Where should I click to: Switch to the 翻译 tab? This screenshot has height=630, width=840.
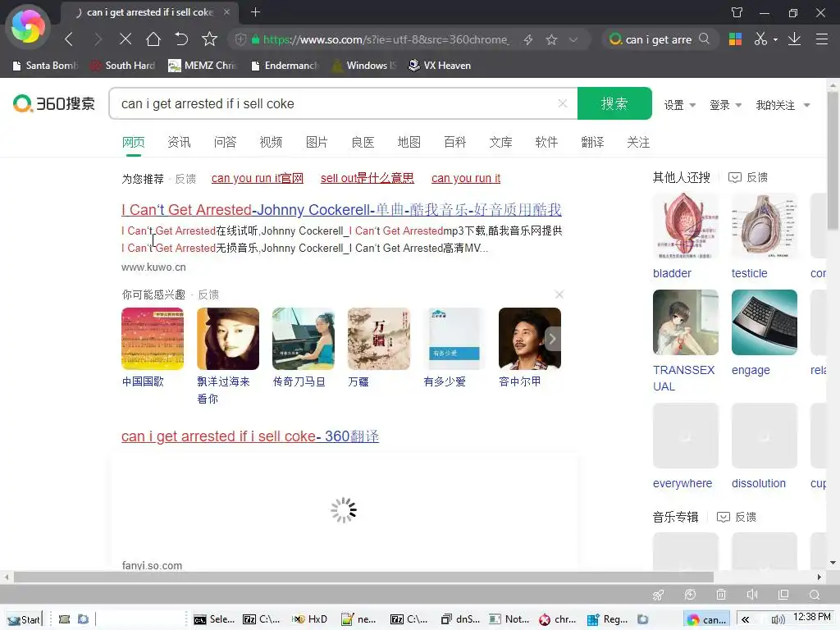pos(592,142)
